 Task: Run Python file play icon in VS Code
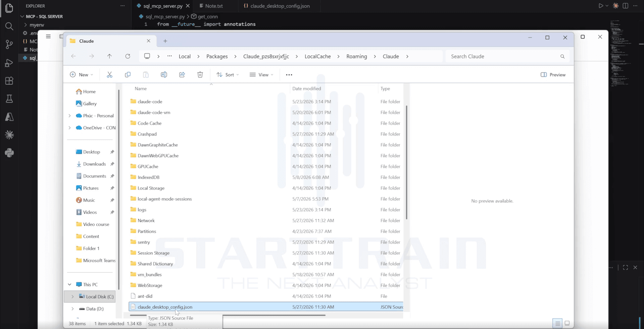pyautogui.click(x=601, y=6)
